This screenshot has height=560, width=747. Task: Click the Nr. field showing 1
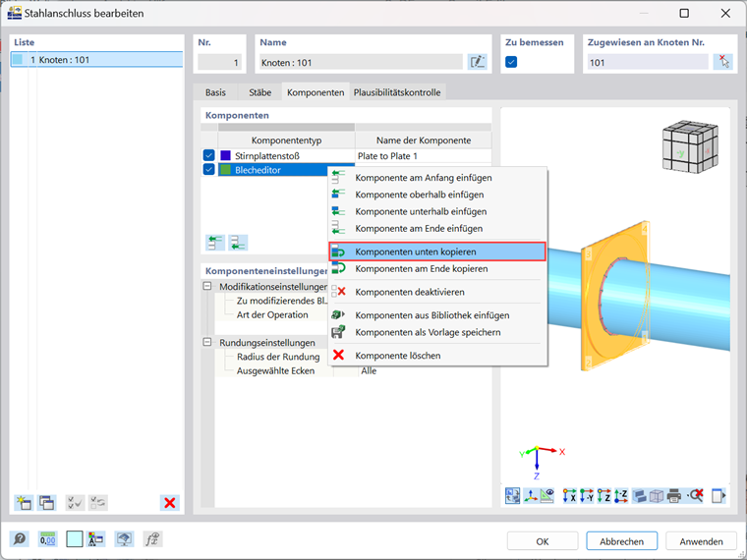tap(219, 62)
